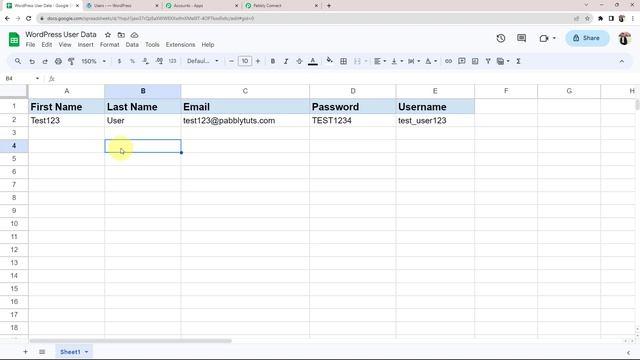Select row 2 header
The width and height of the screenshot is (640, 360).
click(14, 120)
